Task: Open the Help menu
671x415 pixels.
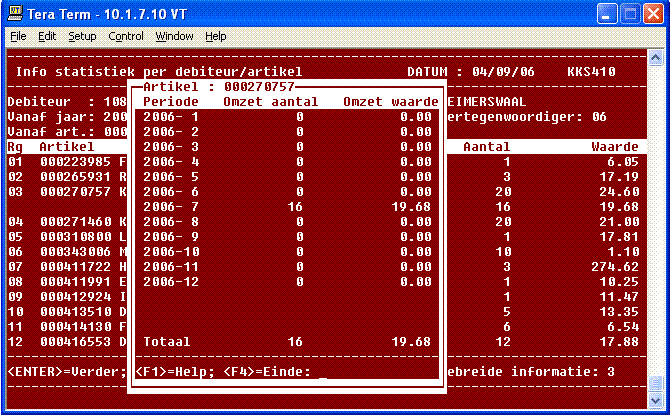Action: (216, 36)
